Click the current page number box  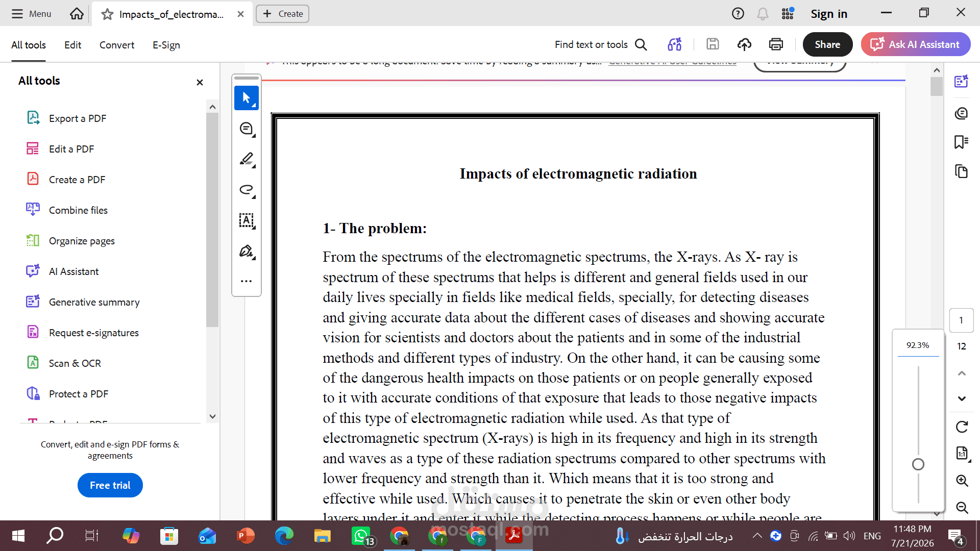pyautogui.click(x=961, y=320)
